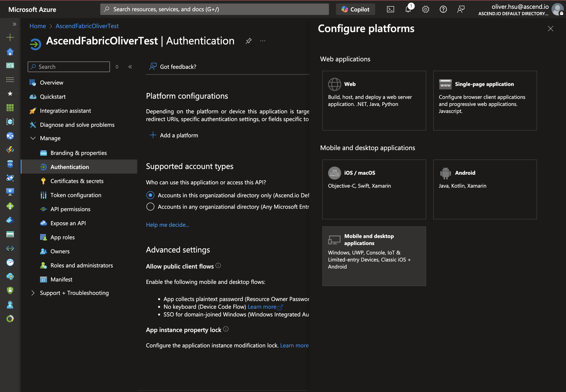Click the Favorites star icon
The image size is (566, 392).
click(x=10, y=94)
